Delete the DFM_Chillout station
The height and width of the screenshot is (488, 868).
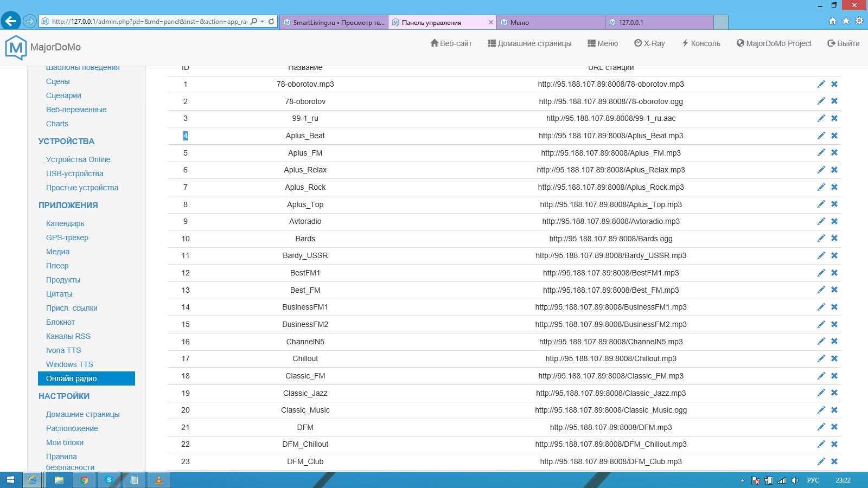[834, 444]
